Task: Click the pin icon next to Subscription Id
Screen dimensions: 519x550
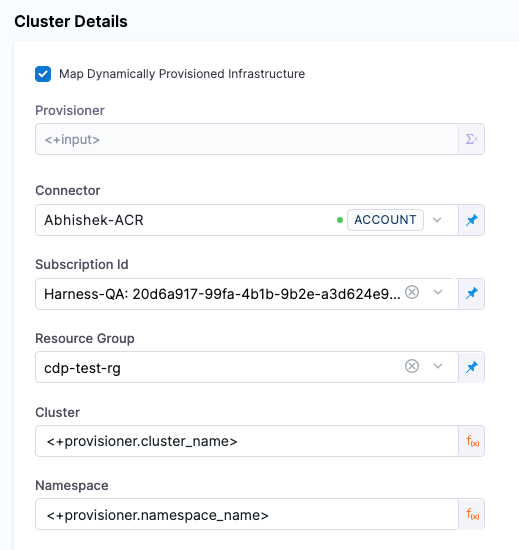Action: 472,293
